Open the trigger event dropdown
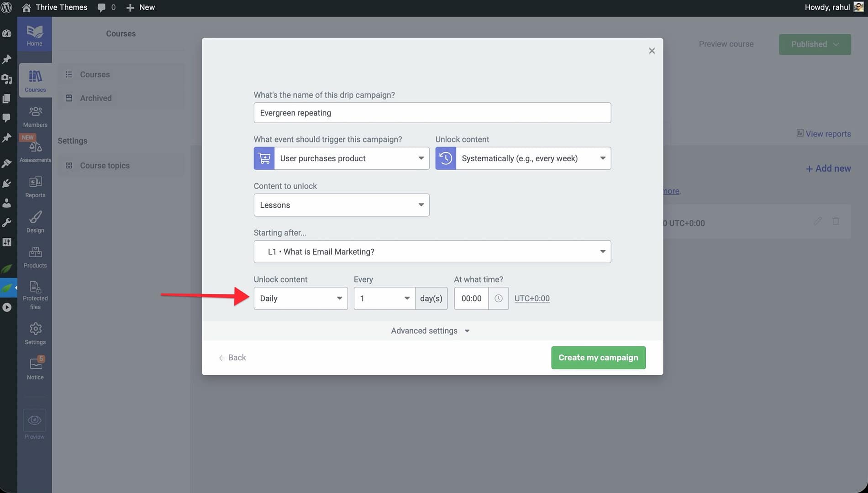Image resolution: width=868 pixels, height=493 pixels. point(351,158)
